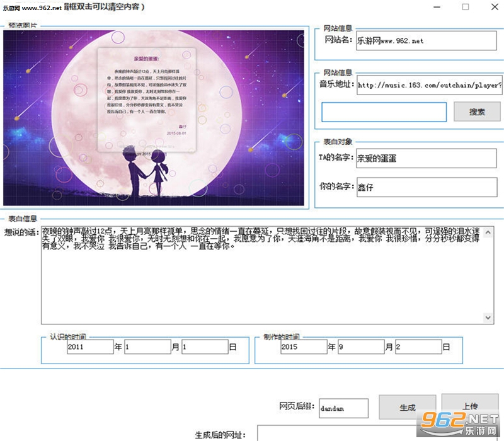This screenshot has height=441, width=504.
Task: Click the 上传 button
Action: (x=470, y=406)
